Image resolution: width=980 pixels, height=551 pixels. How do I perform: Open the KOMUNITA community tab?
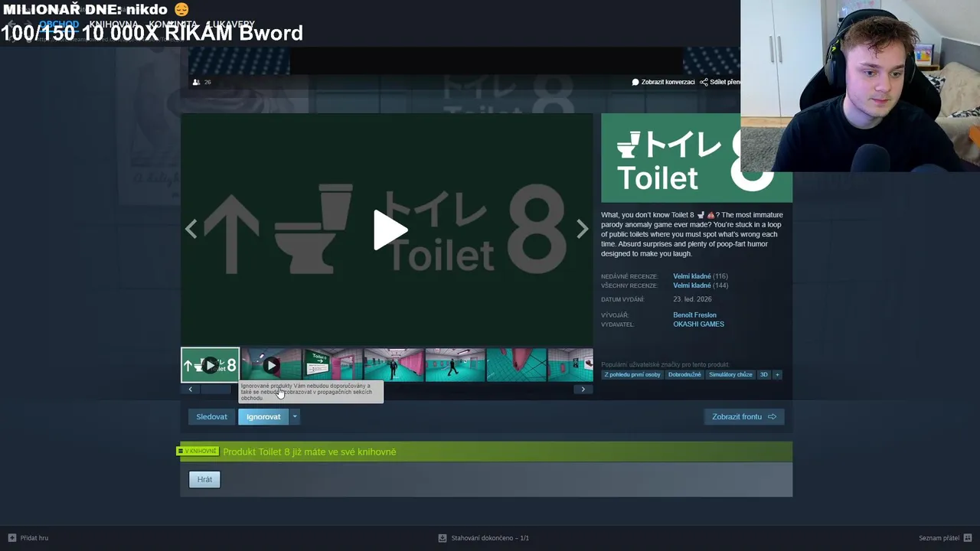pos(173,24)
